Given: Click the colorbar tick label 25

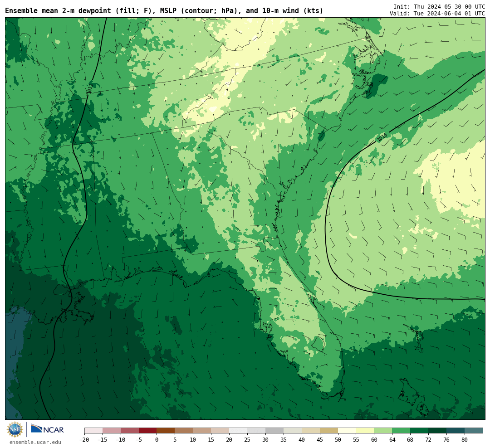Looking at the screenshot, I should tap(247, 440).
